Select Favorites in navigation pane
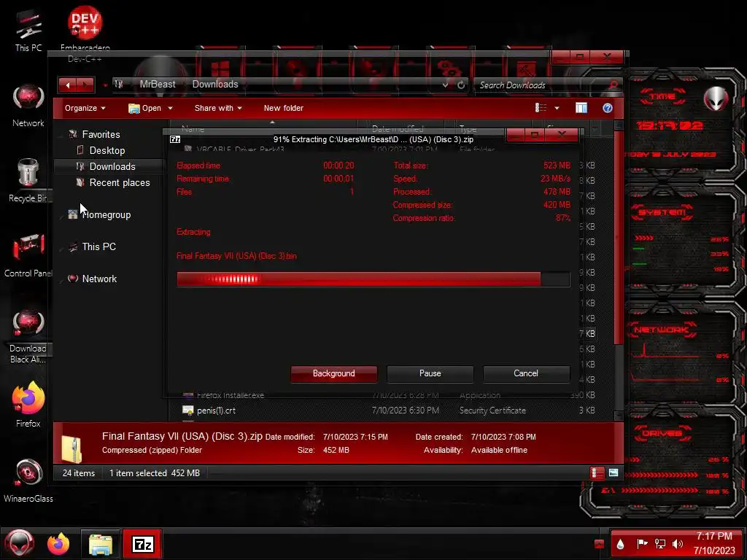Image resolution: width=747 pixels, height=560 pixels. [101, 134]
